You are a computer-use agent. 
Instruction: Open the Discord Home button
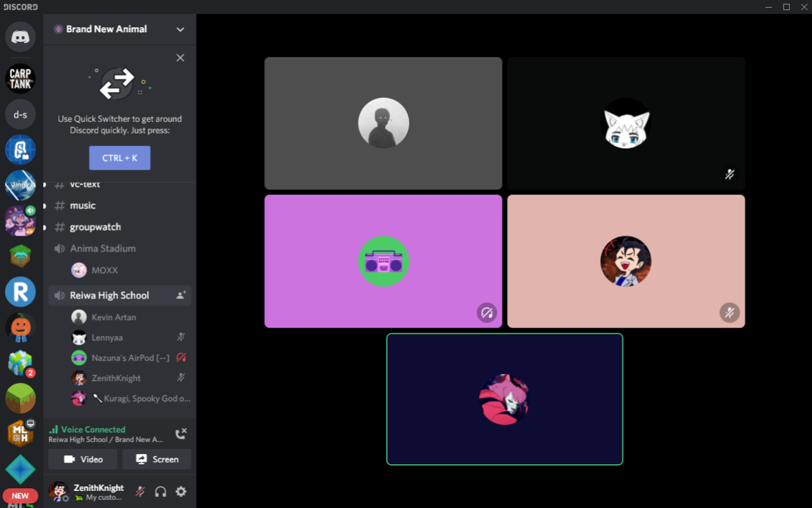tap(20, 37)
